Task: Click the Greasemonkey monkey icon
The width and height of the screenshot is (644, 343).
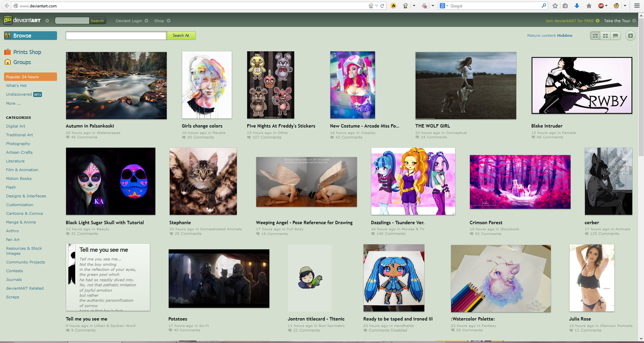Action: (x=616, y=6)
